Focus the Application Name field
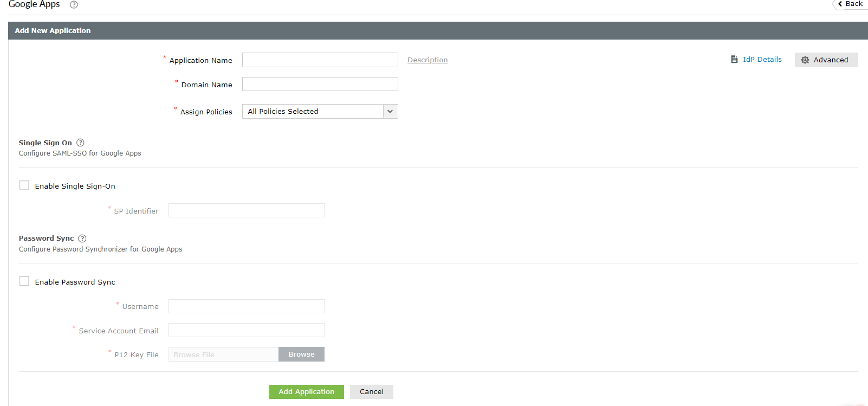This screenshot has width=868, height=406. coord(320,60)
